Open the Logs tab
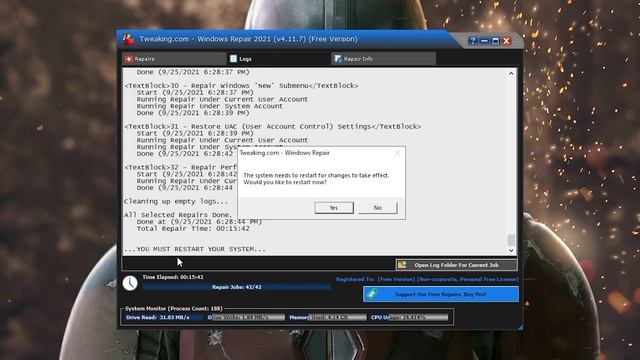This screenshot has width=640, height=360. 278,59
